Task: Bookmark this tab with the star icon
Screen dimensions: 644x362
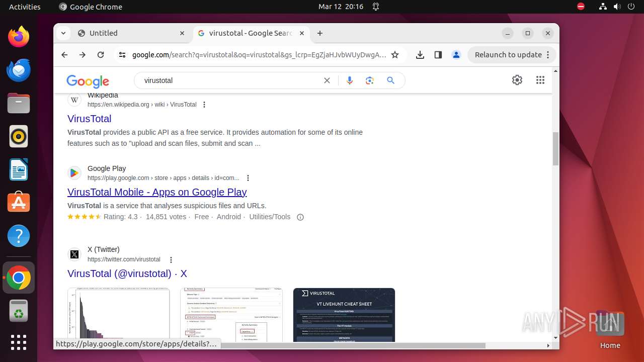Action: point(395,55)
